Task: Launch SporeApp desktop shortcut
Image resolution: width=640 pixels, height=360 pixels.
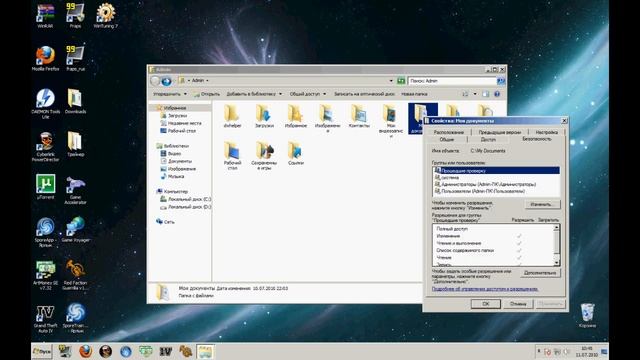Action: pyautogui.click(x=45, y=232)
